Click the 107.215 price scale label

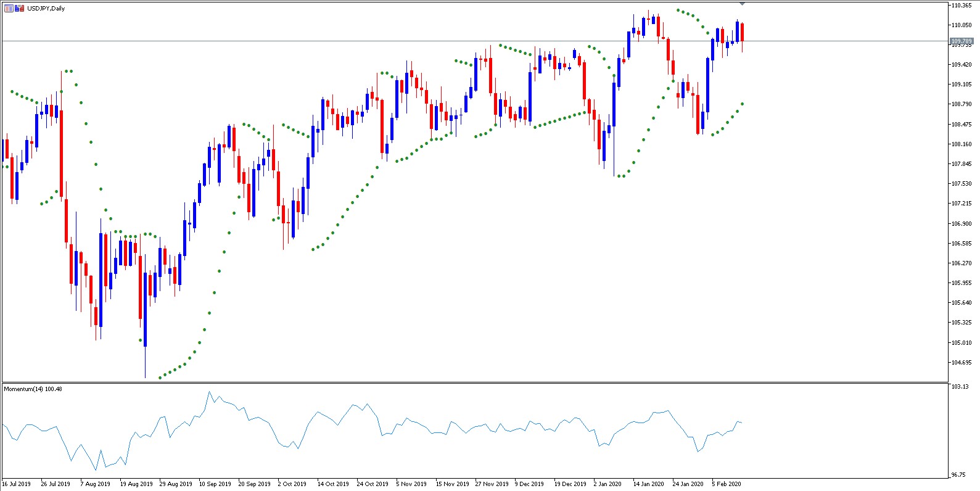click(x=961, y=204)
